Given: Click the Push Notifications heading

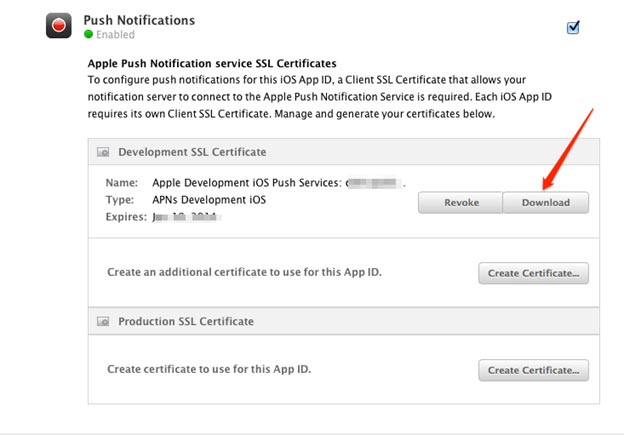Looking at the screenshot, I should pos(139,20).
